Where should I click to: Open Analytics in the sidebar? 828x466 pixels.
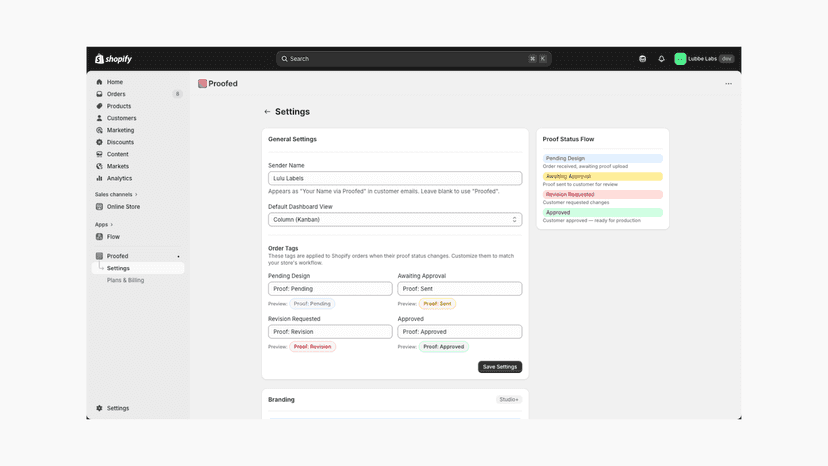point(119,179)
